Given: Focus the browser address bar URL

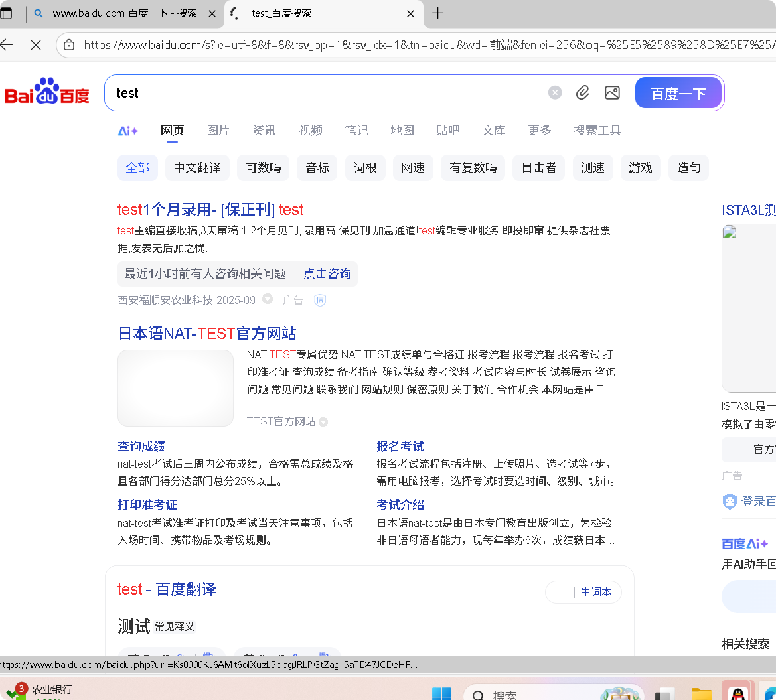Looking at the screenshot, I should [428, 45].
